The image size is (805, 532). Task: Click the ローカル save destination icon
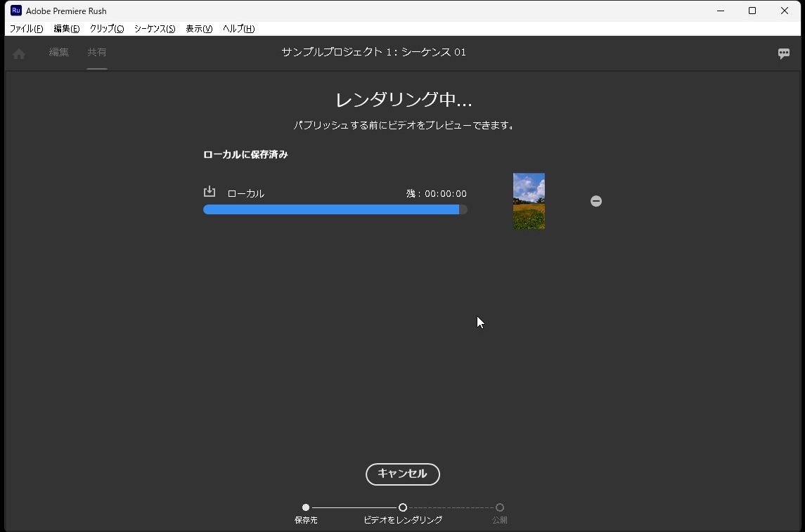point(209,191)
